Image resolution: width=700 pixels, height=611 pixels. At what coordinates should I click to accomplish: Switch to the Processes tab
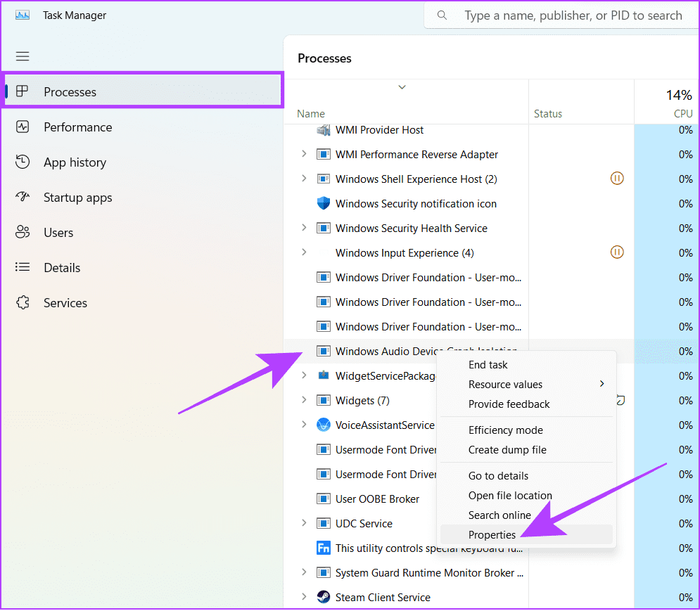(143, 91)
